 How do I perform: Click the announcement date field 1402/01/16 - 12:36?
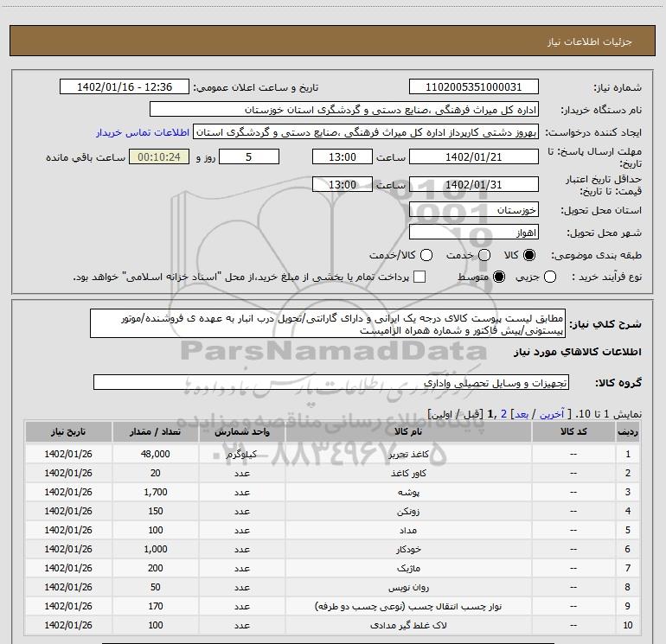[x=125, y=87]
